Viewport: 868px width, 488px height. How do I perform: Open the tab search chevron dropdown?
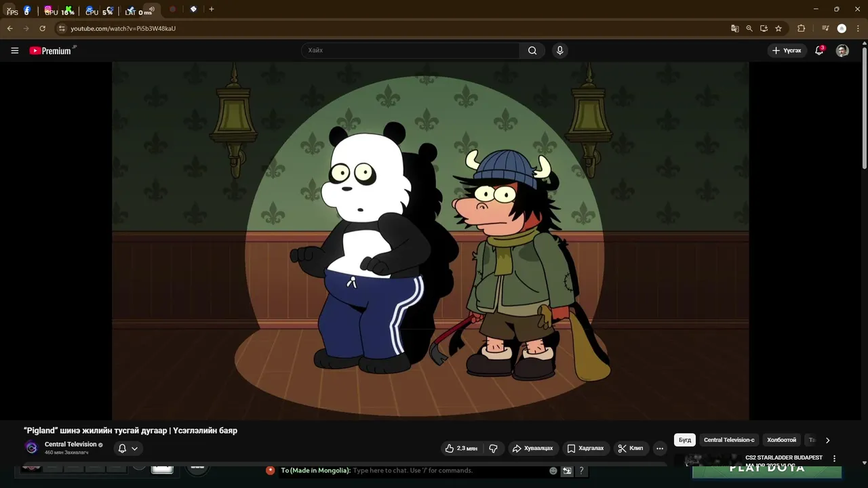pos(9,10)
